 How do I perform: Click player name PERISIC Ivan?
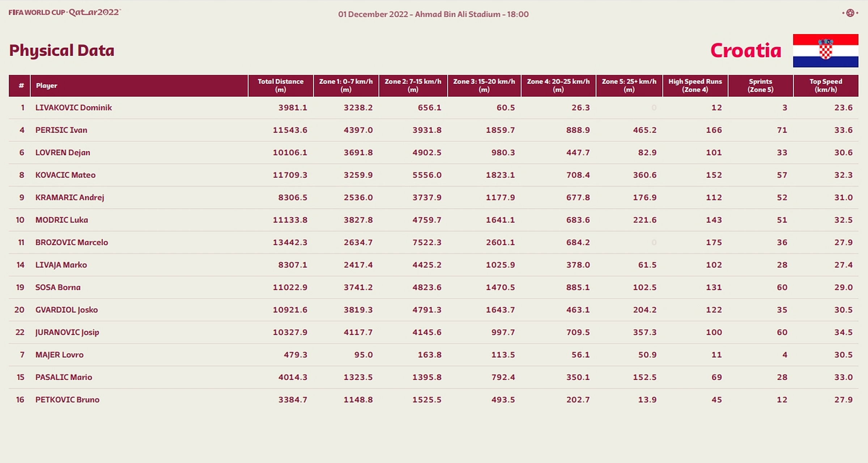click(x=61, y=130)
